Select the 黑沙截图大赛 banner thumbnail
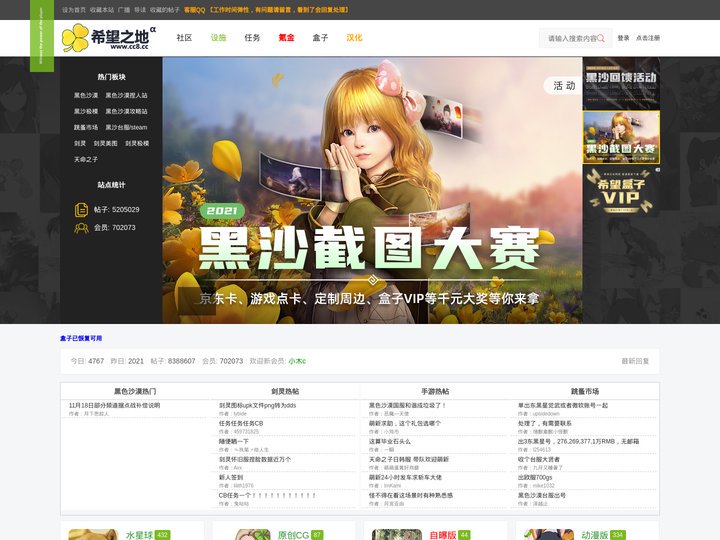The image size is (720, 540). click(621, 137)
